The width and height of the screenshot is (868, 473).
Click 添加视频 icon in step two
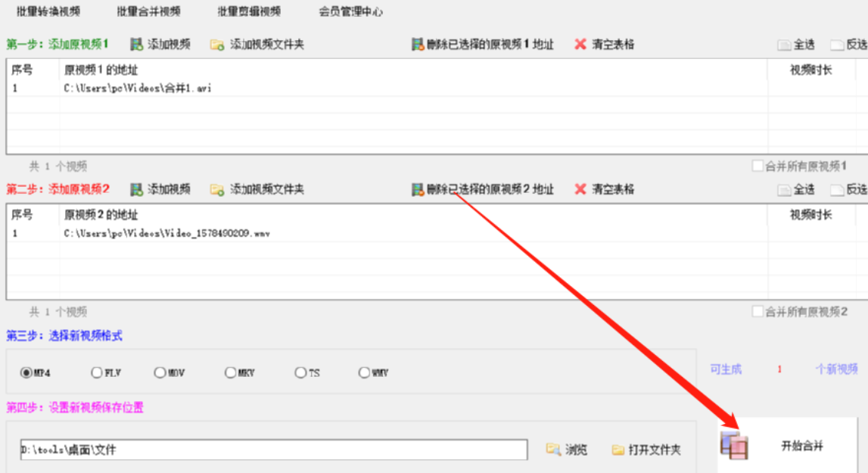[136, 189]
